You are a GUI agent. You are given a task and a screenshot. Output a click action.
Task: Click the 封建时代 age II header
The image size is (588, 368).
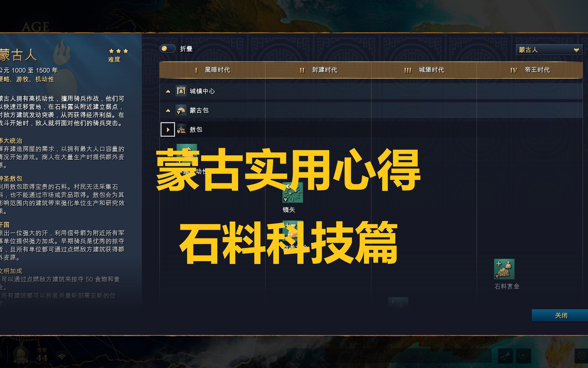pyautogui.click(x=318, y=70)
